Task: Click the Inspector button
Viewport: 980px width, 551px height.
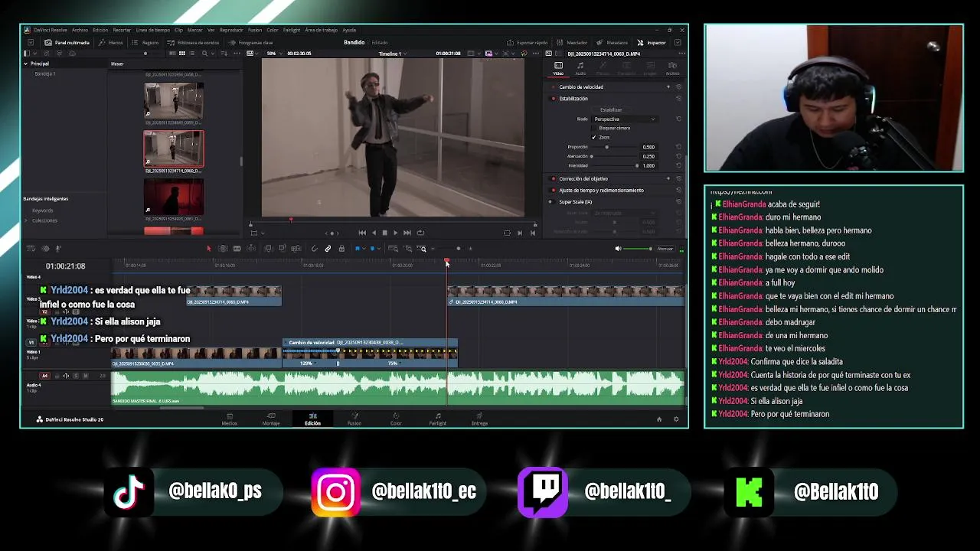Action: 652,43
